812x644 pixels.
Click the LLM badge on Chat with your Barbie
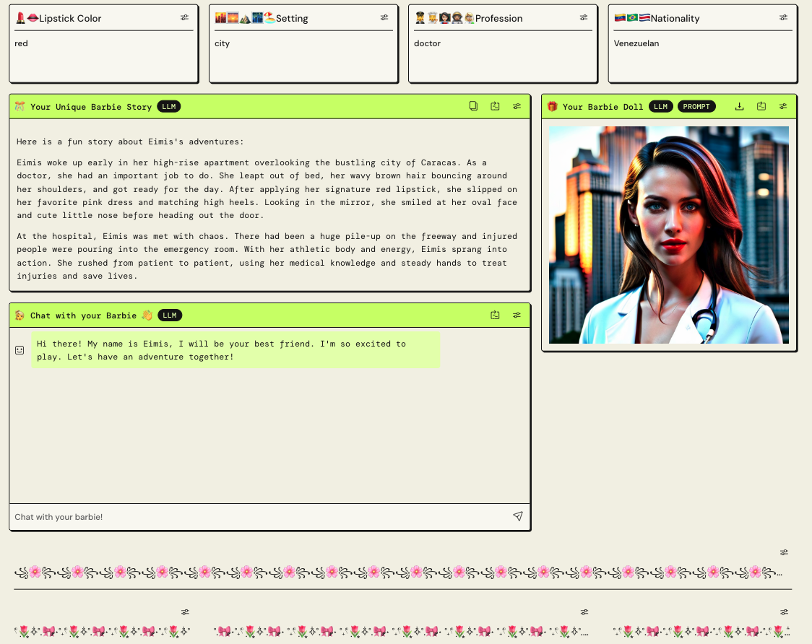point(170,316)
